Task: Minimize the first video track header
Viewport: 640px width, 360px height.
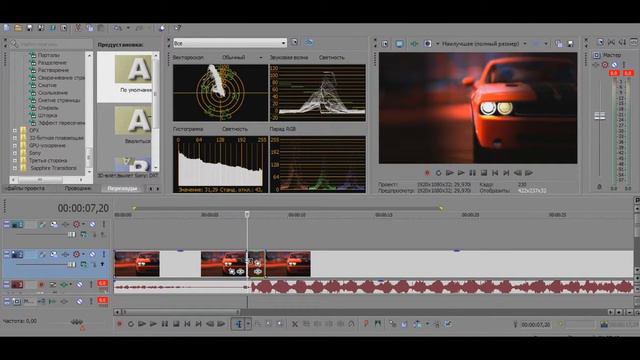Action: coord(7,224)
